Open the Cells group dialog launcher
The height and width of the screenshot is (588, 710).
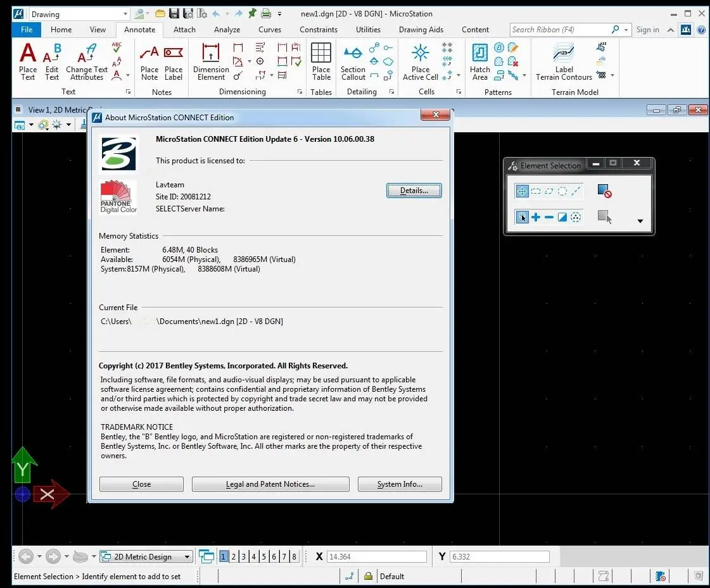pos(459,91)
